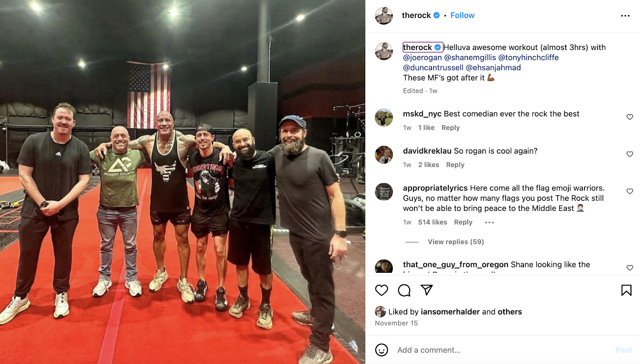Save post with the bookmark icon
This screenshot has width=640, height=364.
point(626,290)
